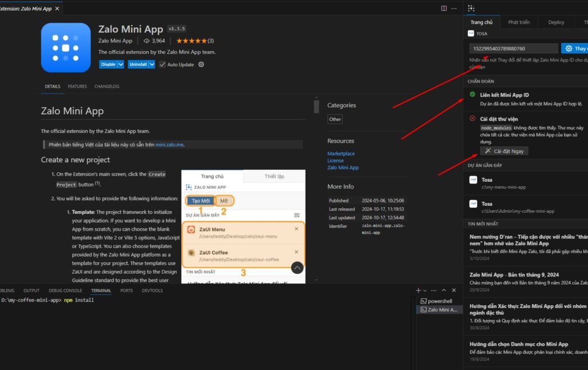
Task: Click the split editor icon in title bar
Action: pyautogui.click(x=444, y=7)
